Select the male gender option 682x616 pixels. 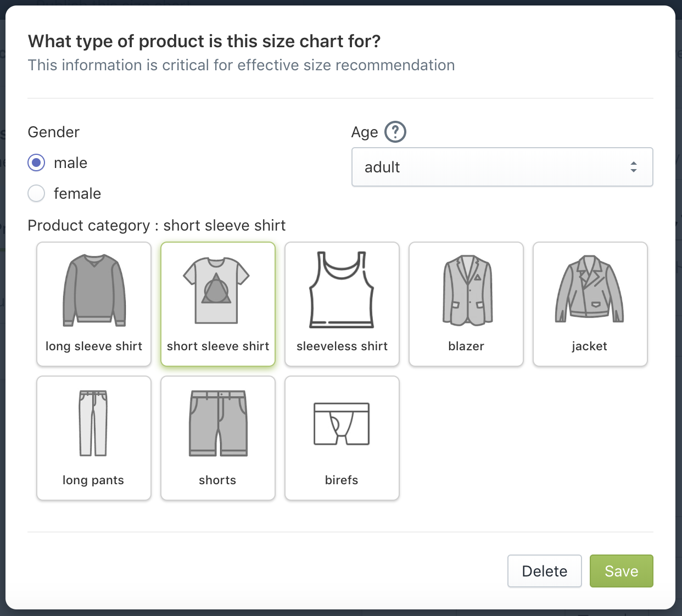coord(36,163)
